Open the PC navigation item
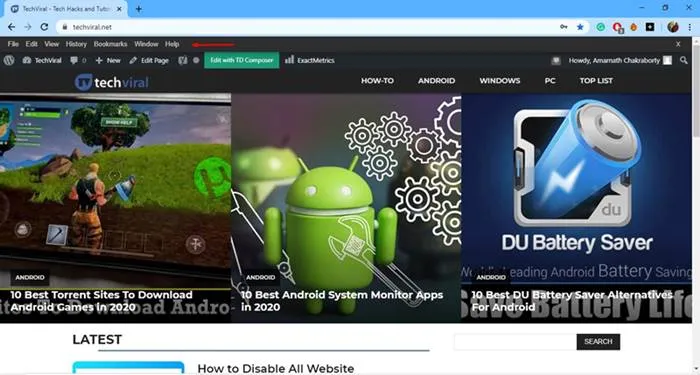The height and width of the screenshot is (375, 700). click(550, 81)
